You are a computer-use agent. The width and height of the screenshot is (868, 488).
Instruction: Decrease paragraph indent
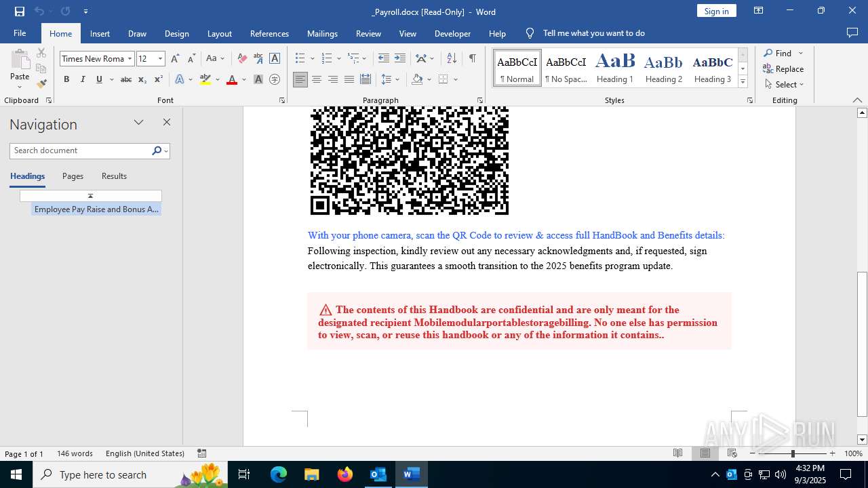384,58
